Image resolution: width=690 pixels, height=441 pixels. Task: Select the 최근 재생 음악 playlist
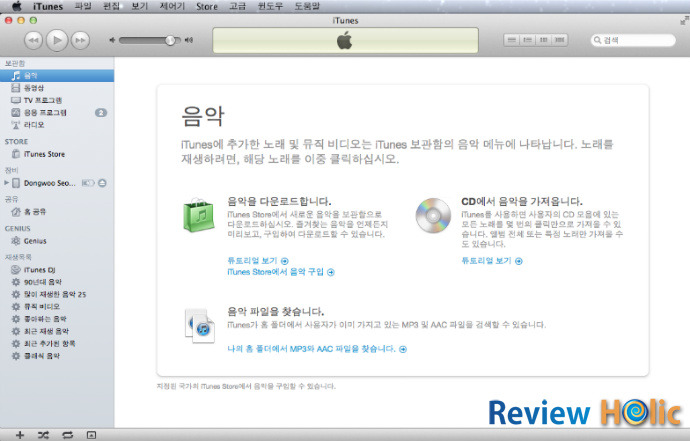[x=57, y=331]
